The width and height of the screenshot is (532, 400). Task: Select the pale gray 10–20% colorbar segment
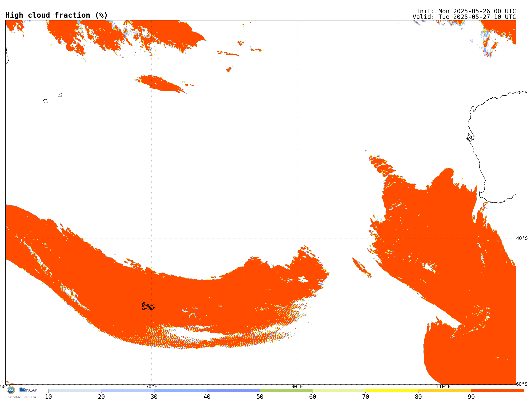click(x=75, y=391)
